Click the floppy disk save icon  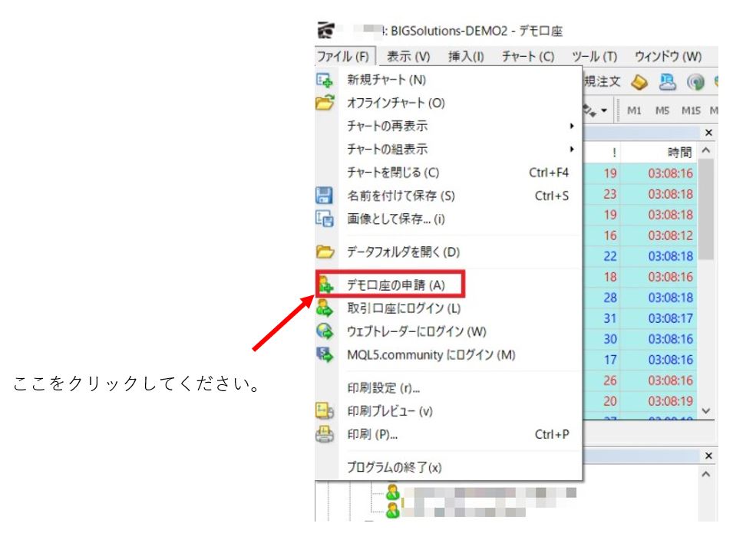tap(325, 196)
